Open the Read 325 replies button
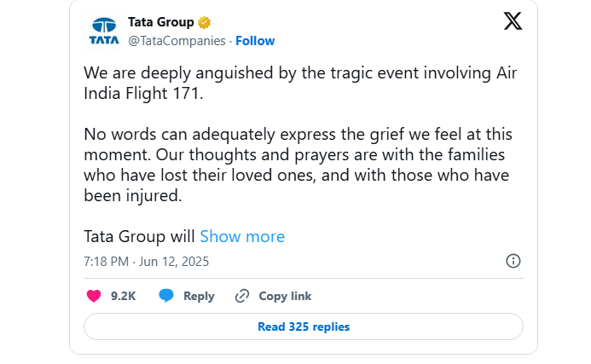This screenshot has width=591, height=364. (x=304, y=326)
